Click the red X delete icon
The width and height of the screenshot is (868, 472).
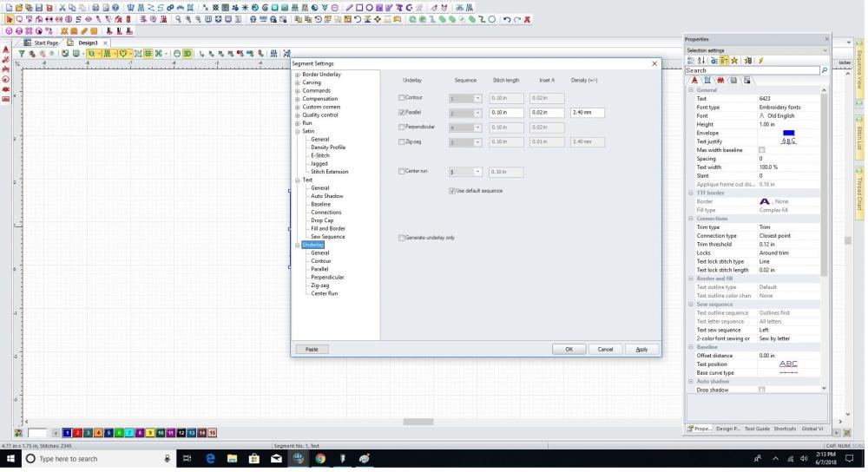(x=527, y=18)
